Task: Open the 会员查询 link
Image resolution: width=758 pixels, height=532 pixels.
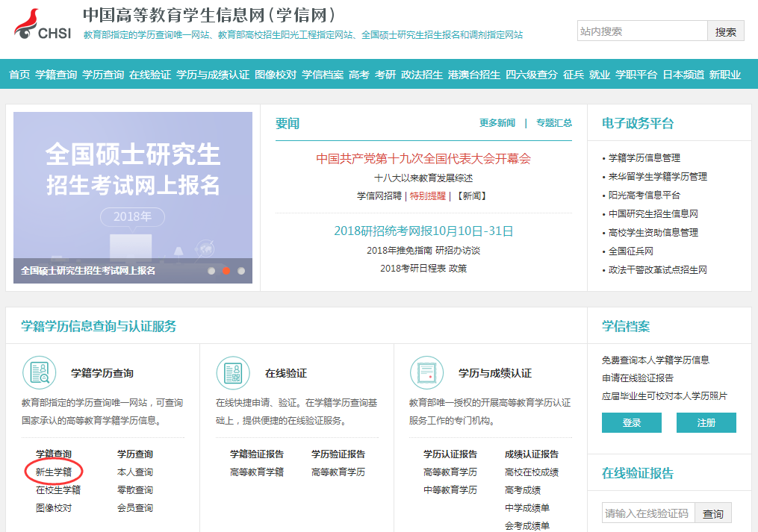Action: click(135, 508)
